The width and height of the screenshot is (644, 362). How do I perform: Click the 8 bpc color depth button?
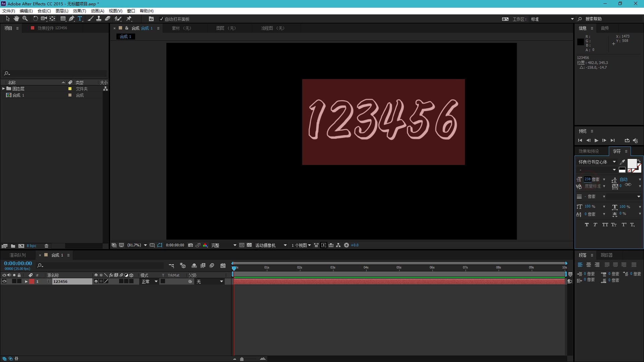32,246
